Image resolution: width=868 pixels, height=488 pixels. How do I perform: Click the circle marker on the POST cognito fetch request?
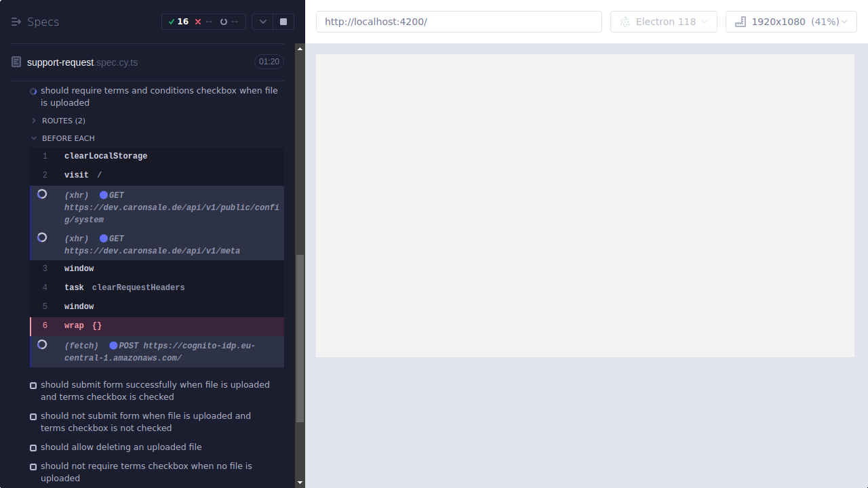[x=41, y=344]
